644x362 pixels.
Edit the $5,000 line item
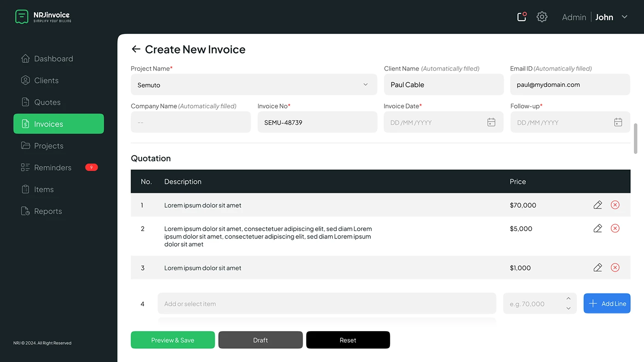pos(598,228)
